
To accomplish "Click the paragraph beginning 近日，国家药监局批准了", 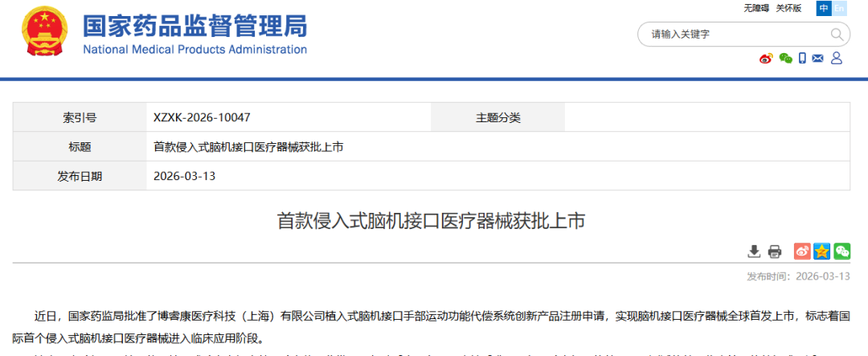I will (432, 326).
